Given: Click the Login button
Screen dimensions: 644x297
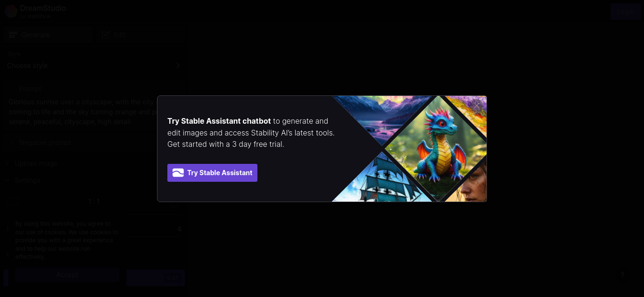Looking at the screenshot, I should pyautogui.click(x=626, y=12).
